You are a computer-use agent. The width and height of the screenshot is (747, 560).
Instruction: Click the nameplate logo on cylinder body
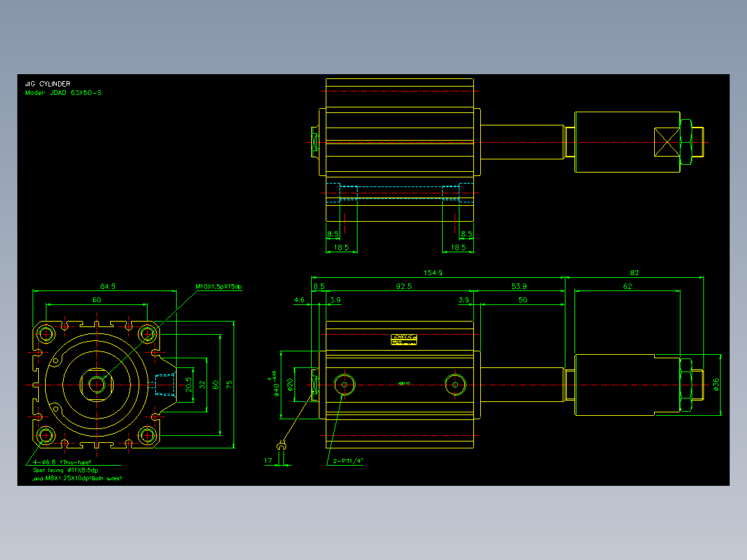coord(404,340)
